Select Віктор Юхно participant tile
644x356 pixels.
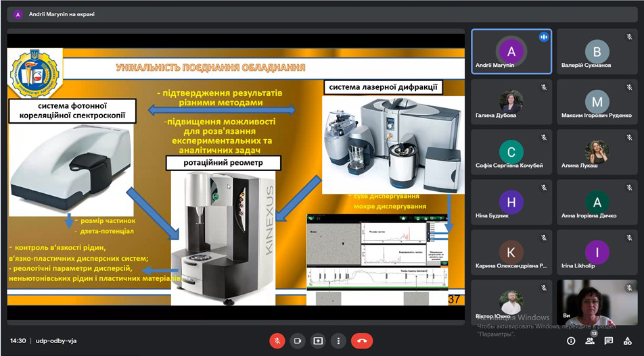click(511, 302)
